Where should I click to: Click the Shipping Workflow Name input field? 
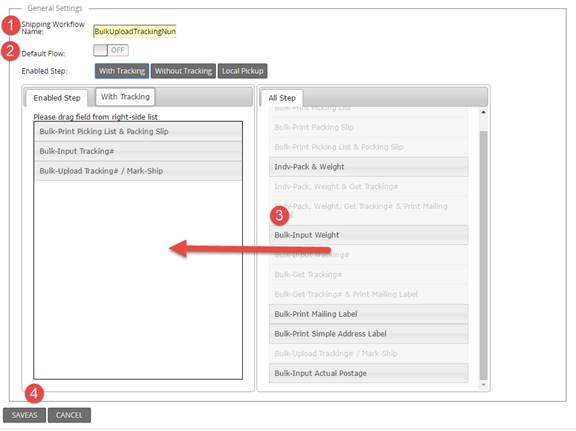point(135,31)
